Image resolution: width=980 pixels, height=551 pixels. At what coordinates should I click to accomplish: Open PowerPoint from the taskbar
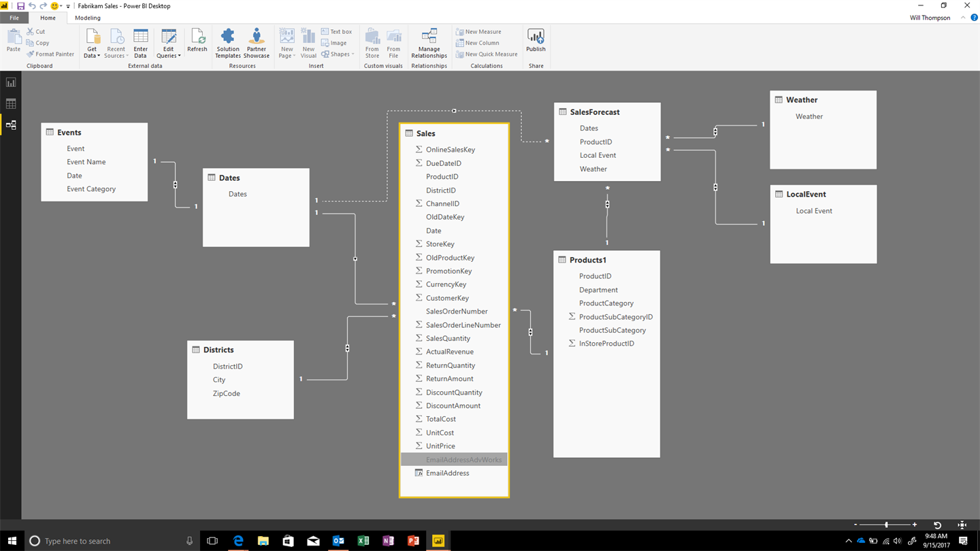413,541
